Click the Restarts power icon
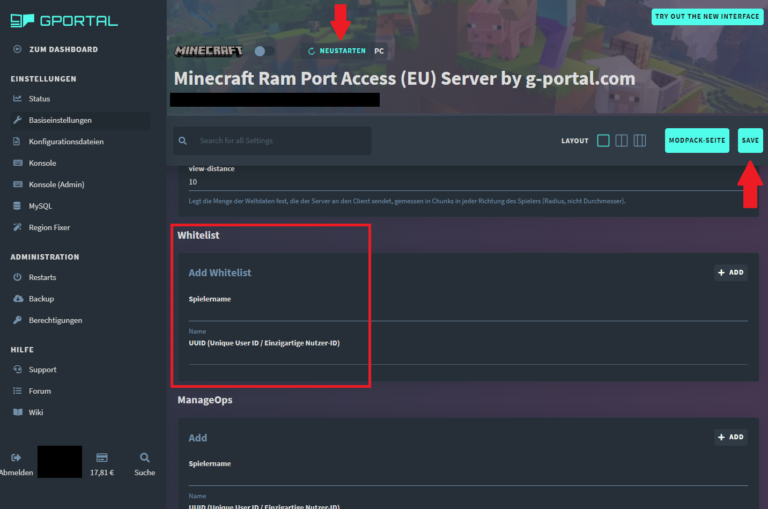Screen dimensions: 768x509 click(x=17, y=277)
